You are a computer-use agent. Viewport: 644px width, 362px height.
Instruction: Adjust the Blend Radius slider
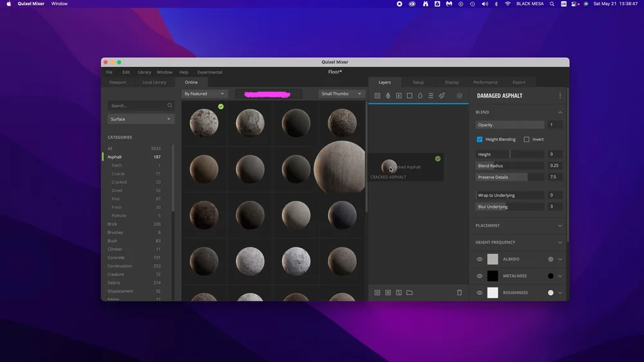510,166
